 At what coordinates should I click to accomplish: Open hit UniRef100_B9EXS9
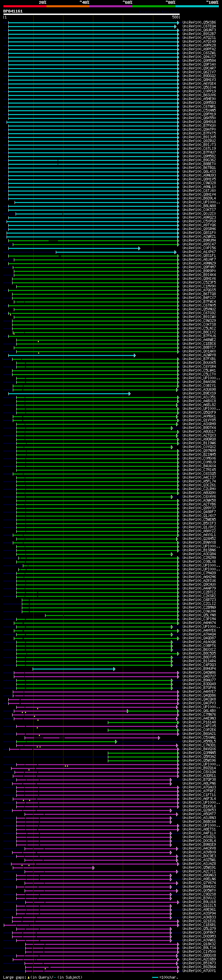tap(199, 394)
